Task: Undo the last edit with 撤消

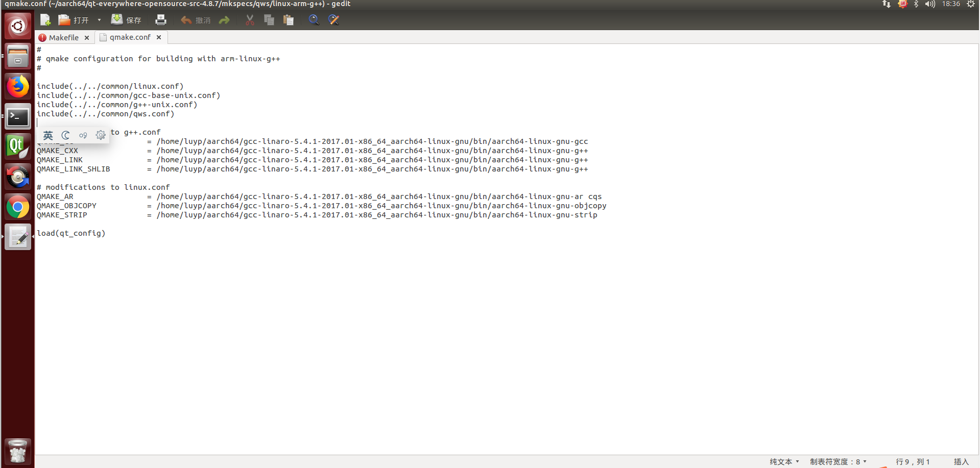Action: (x=196, y=20)
